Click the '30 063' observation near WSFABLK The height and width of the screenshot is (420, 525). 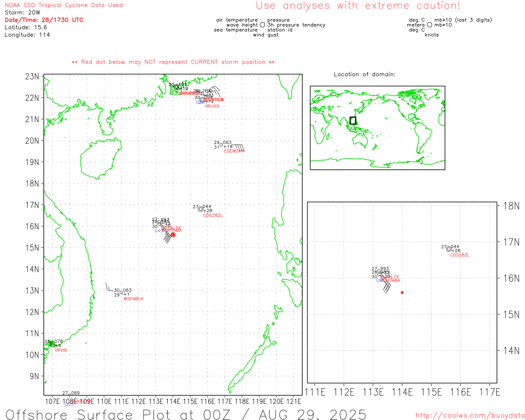tap(123, 290)
